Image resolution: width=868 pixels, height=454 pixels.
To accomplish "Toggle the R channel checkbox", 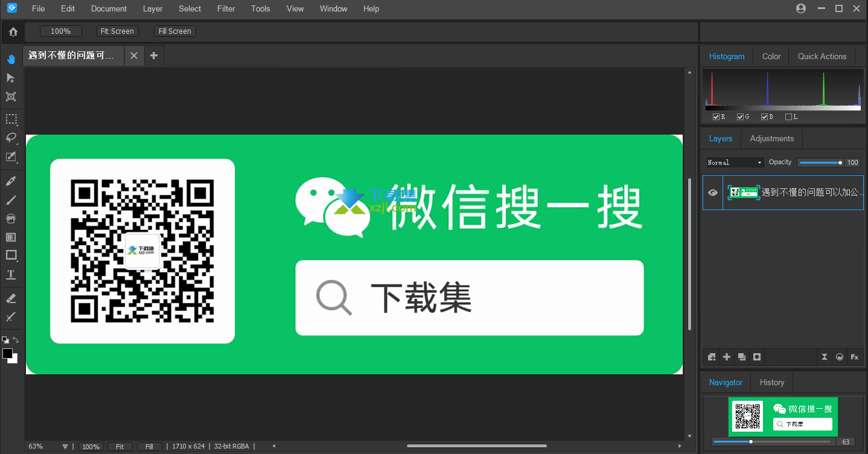I will point(716,117).
